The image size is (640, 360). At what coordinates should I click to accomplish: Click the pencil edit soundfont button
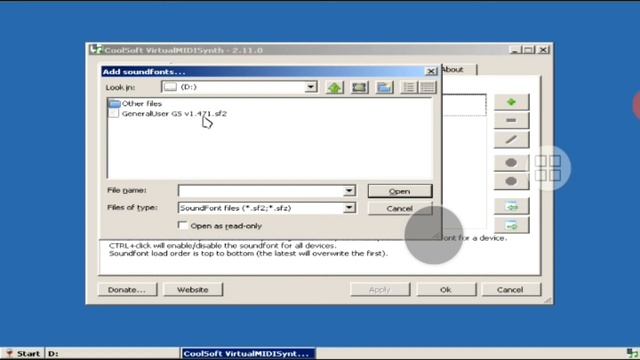tap(511, 140)
